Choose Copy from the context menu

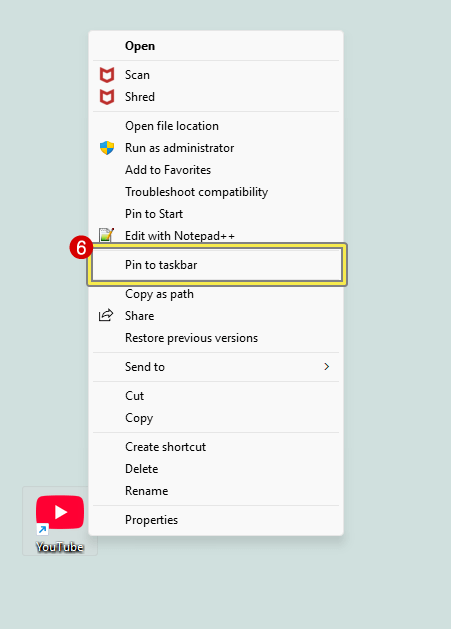click(x=216, y=418)
